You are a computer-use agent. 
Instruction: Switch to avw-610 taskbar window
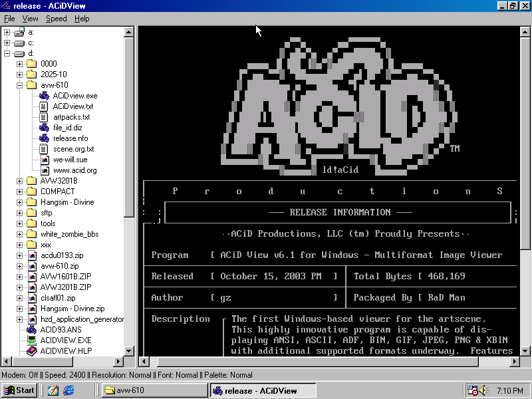[x=154, y=390]
